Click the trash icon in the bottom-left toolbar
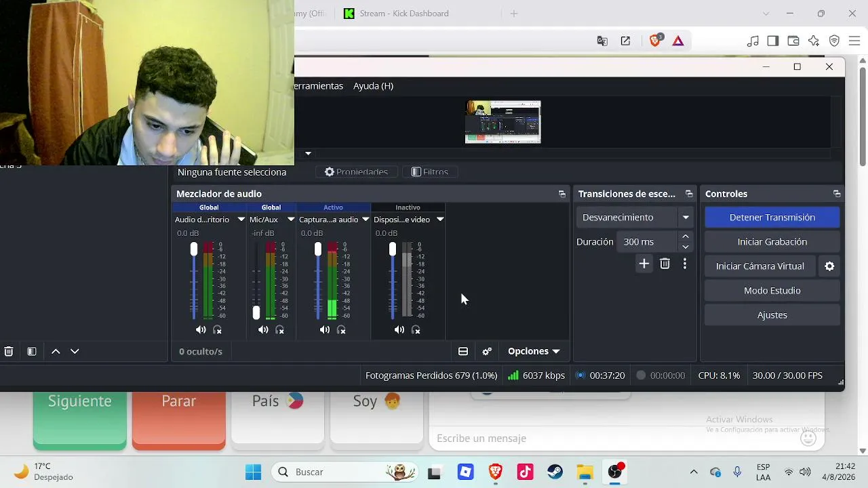Image resolution: width=868 pixels, height=488 pixels. pos(9,351)
